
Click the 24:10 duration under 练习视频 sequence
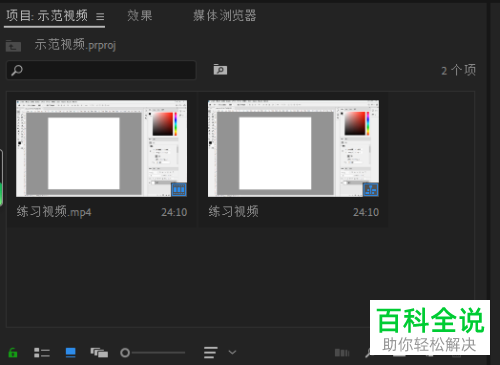(366, 212)
